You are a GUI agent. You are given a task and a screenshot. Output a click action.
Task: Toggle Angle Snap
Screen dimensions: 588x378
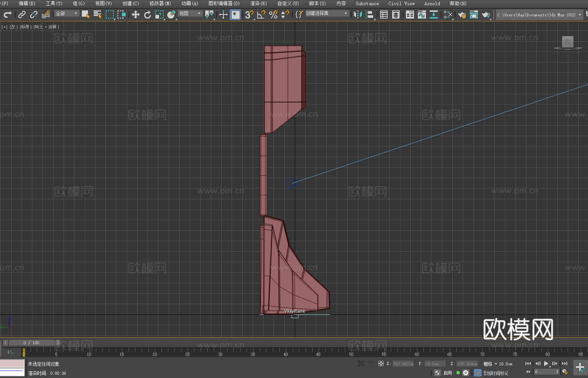261,14
